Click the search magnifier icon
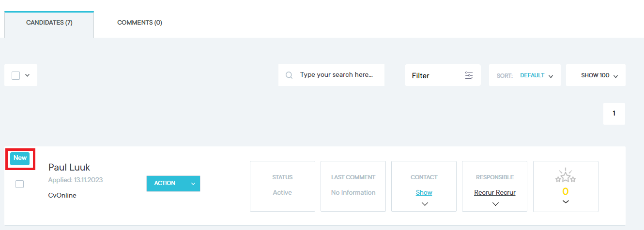Image resolution: width=644 pixels, height=230 pixels. pyautogui.click(x=289, y=75)
